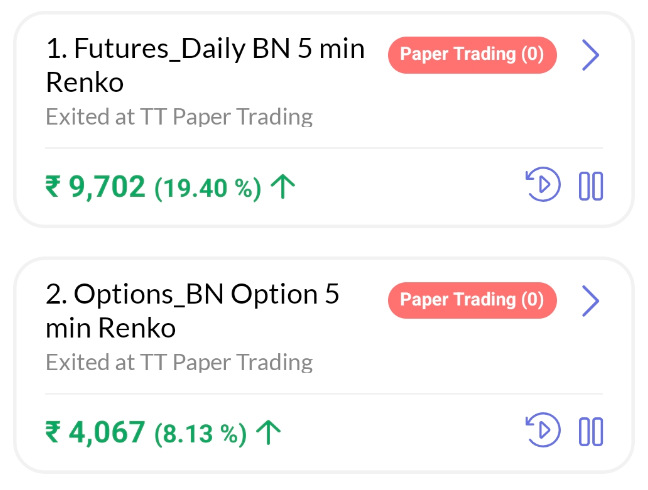Viewport: 648px width, 490px height.
Task: Click green up arrow beside 19.40 %
Action: [284, 186]
